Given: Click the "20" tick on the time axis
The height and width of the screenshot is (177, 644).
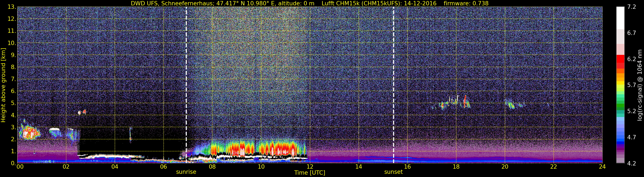Looking at the screenshot, I should coord(505,167).
